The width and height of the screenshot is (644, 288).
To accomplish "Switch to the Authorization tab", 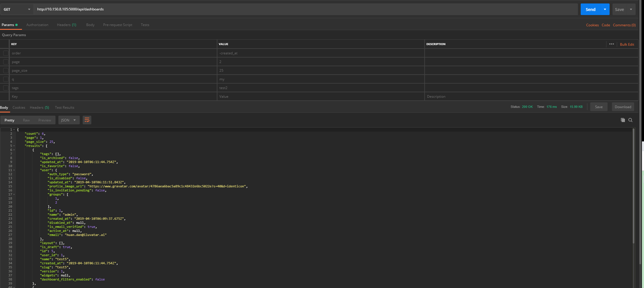I will pos(37,25).
